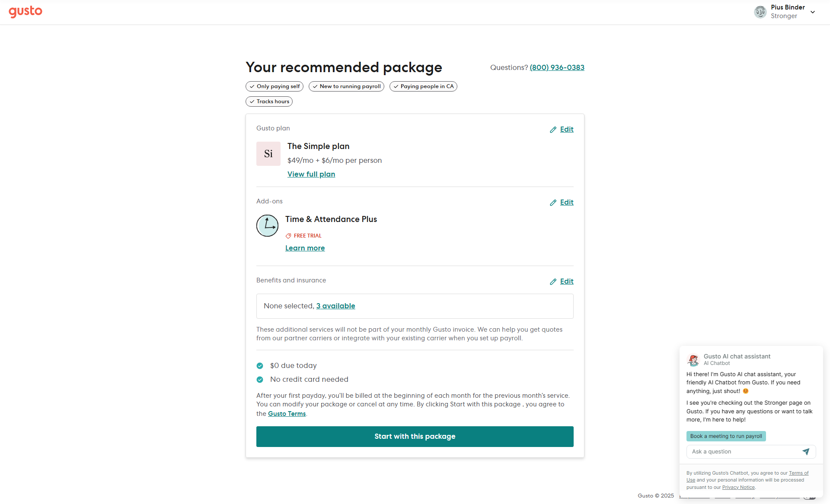Click the Pius Binder profile avatar

pyautogui.click(x=760, y=12)
